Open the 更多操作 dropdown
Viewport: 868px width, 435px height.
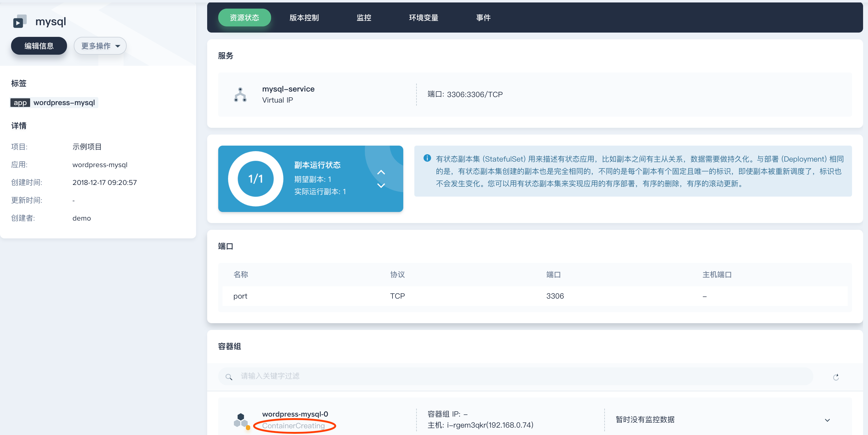pos(100,46)
